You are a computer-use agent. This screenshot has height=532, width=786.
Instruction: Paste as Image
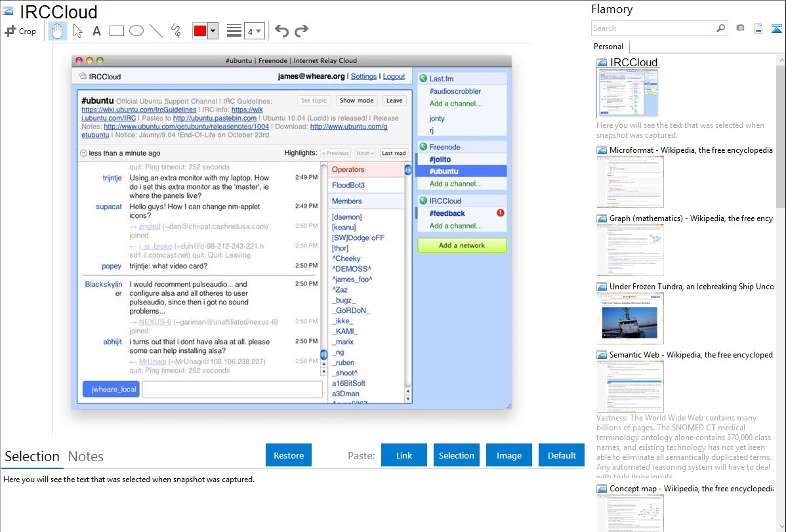[x=508, y=455]
